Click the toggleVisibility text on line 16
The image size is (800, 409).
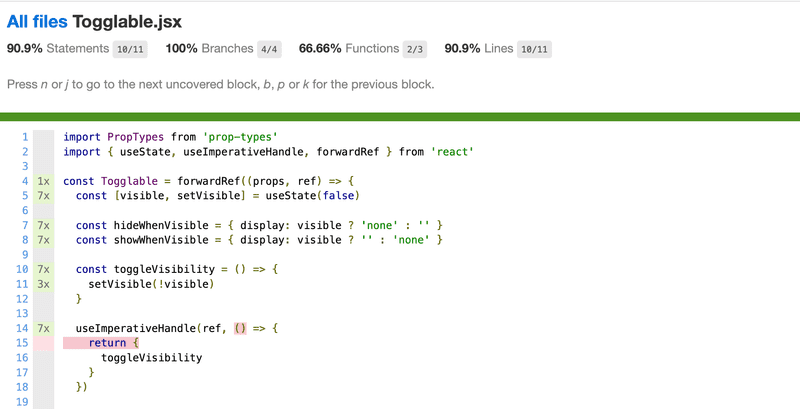[152, 357]
